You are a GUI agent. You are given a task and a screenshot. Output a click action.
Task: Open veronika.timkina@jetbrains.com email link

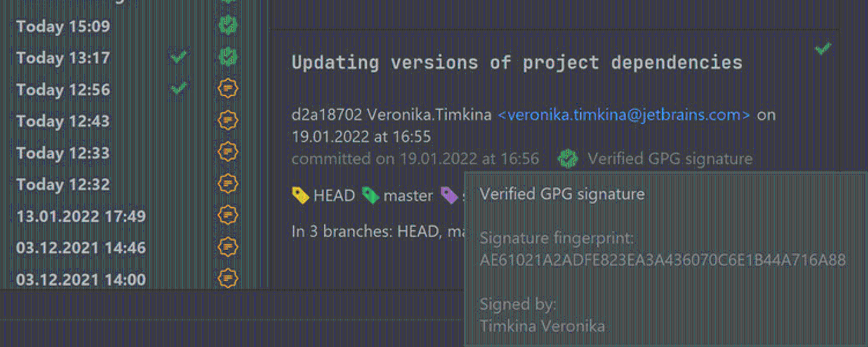tap(624, 115)
